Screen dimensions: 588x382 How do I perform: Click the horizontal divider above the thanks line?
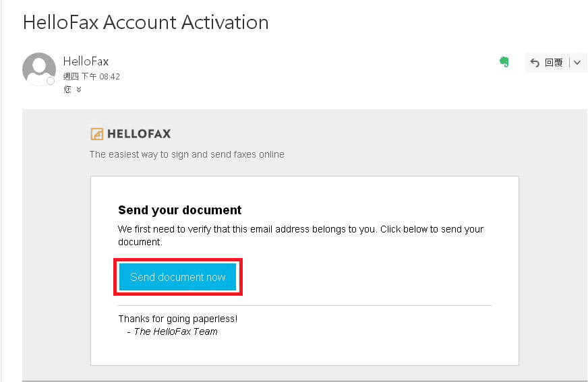tap(304, 305)
